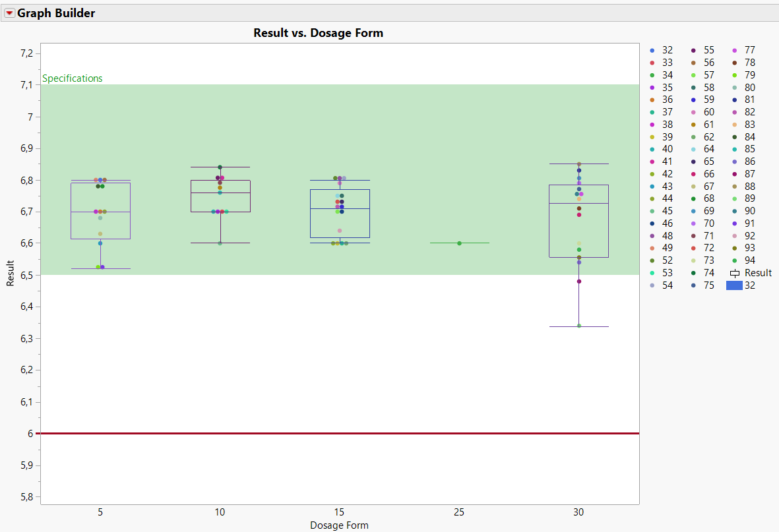The image size is (779, 532).
Task: Click the Result box plot legend icon
Action: click(735, 273)
